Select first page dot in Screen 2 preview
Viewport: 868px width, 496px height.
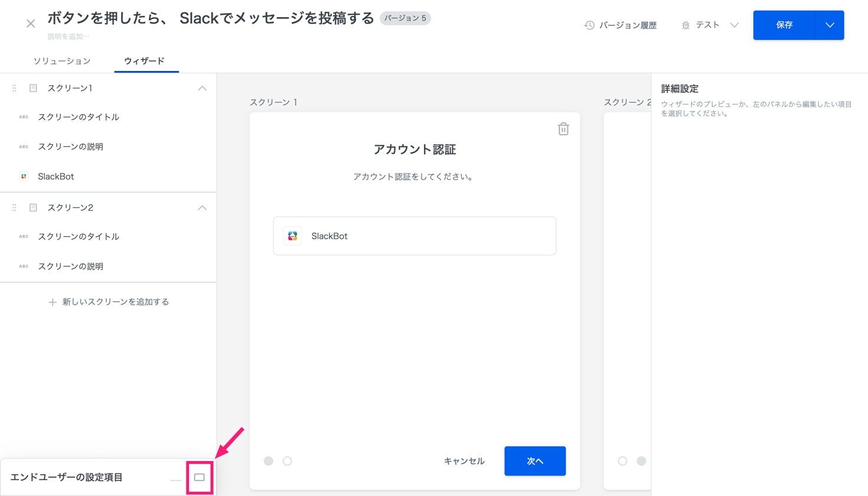coord(622,461)
